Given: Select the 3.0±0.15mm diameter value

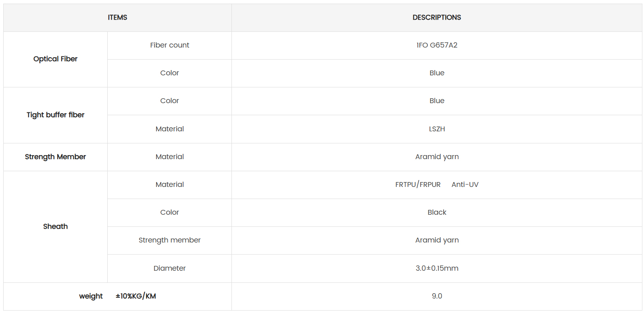Looking at the screenshot, I should point(437,268).
